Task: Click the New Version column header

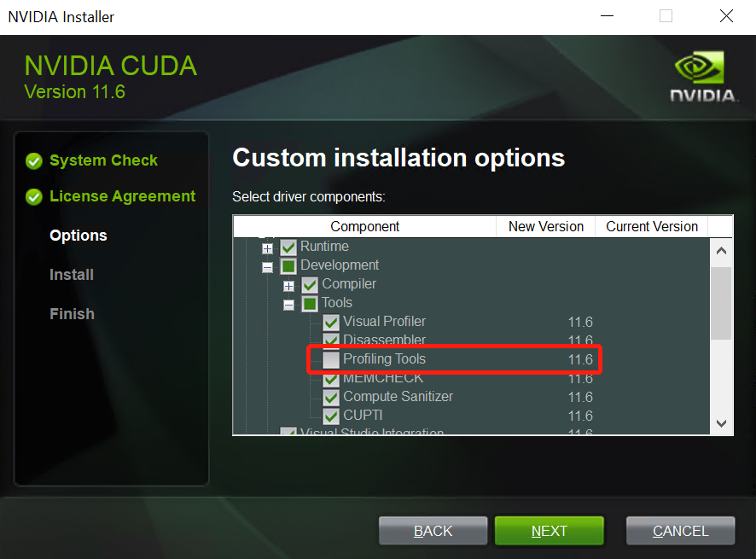Action: pos(546,226)
